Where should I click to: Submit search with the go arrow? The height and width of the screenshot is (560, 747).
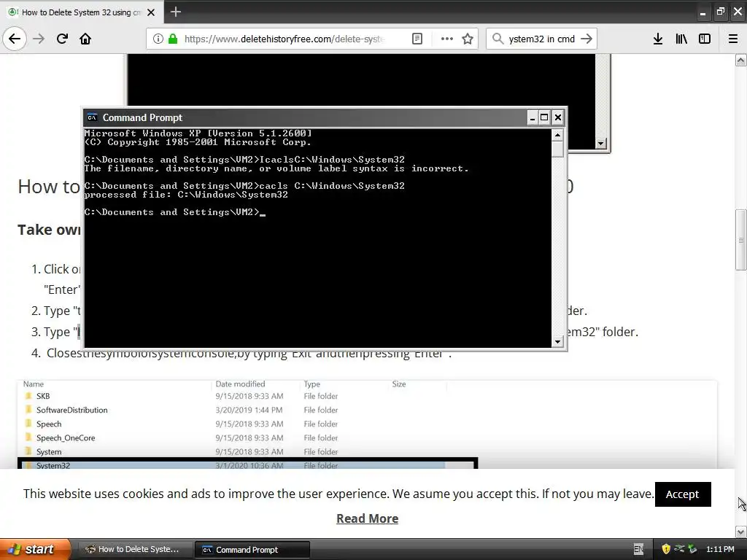587,39
